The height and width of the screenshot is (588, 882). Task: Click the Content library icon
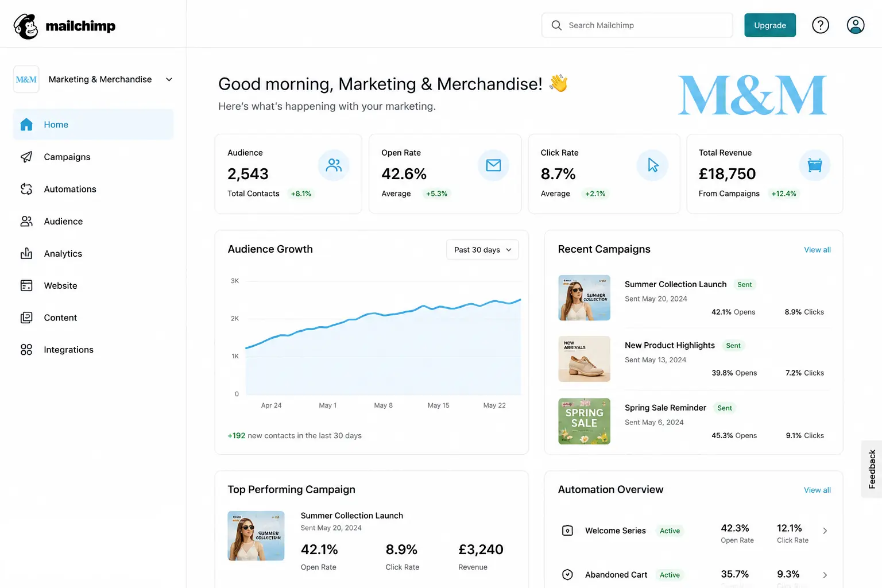tap(26, 318)
